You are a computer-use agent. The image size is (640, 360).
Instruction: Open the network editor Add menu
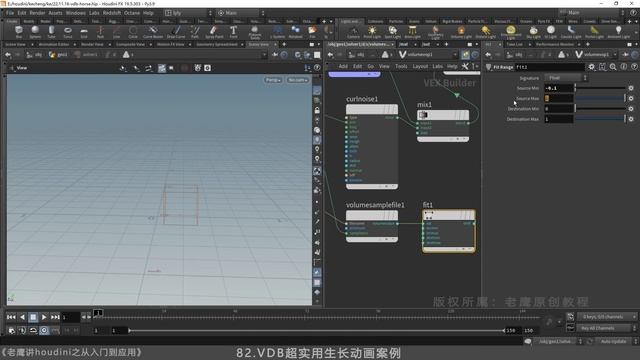click(x=343, y=66)
